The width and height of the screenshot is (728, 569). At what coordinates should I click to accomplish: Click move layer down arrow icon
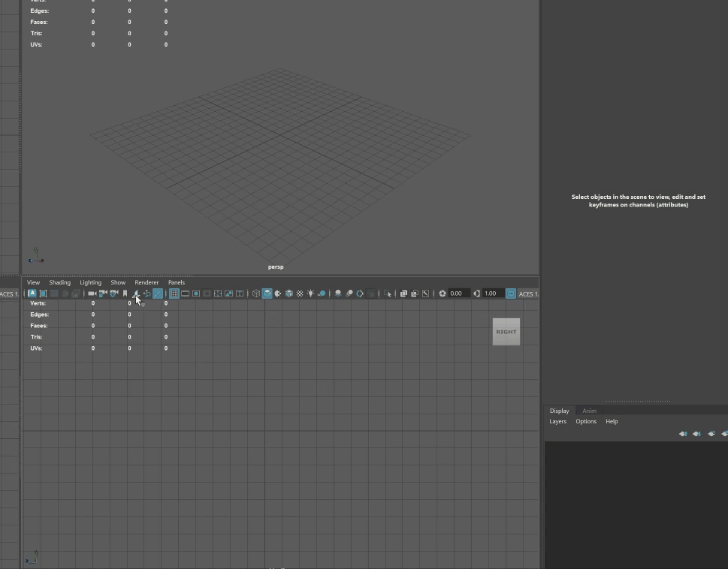[696, 434]
